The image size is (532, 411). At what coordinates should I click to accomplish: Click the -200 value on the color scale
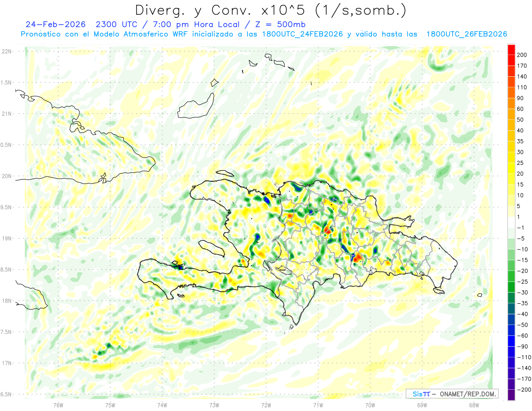tap(524, 390)
